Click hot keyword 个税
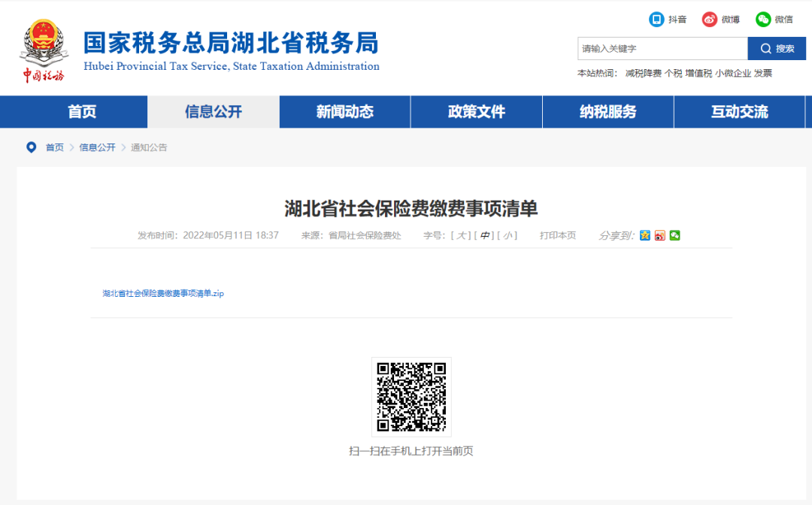 click(673, 74)
